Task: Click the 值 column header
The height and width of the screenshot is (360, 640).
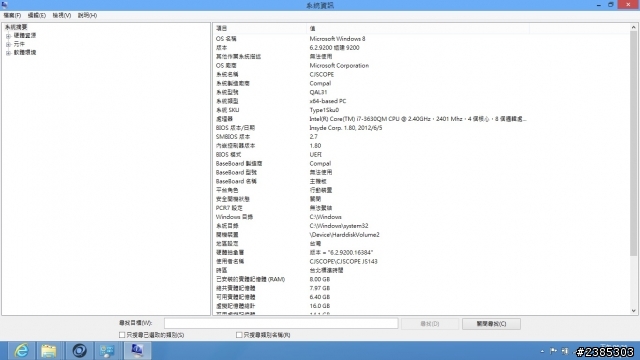Action: click(x=418, y=28)
